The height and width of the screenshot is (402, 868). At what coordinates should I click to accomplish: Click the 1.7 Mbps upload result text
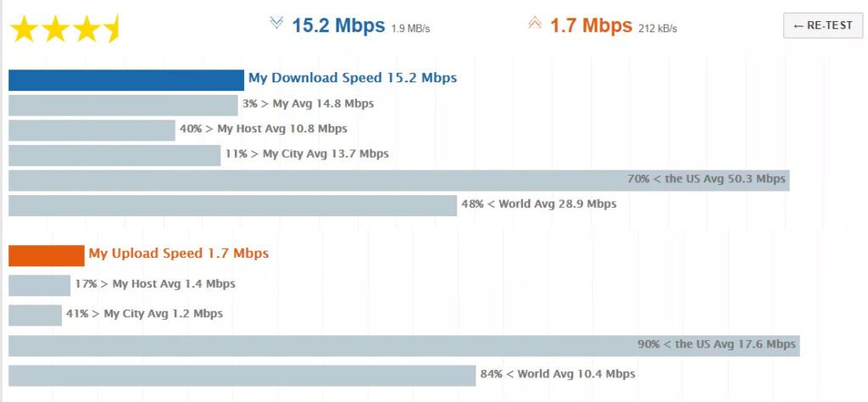click(x=591, y=25)
